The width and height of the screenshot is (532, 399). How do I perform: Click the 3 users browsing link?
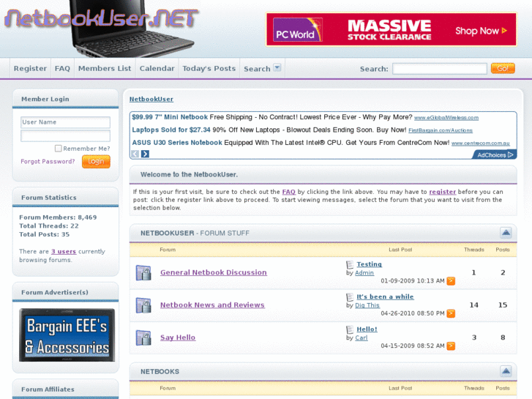click(x=64, y=251)
